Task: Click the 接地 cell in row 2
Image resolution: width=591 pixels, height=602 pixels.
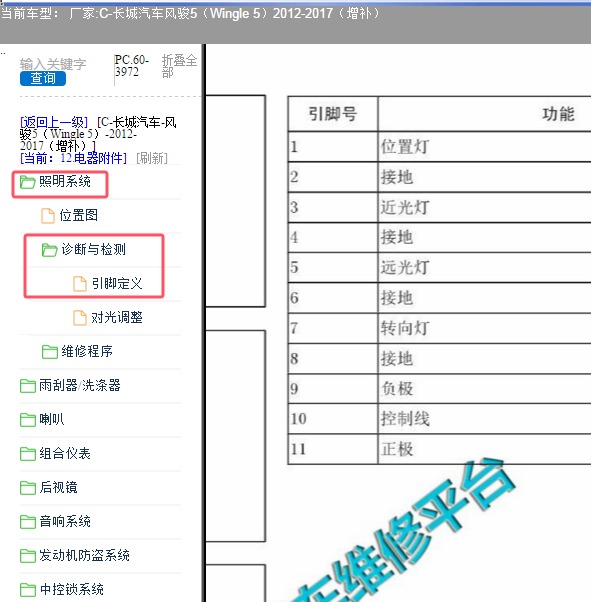Action: pyautogui.click(x=485, y=177)
